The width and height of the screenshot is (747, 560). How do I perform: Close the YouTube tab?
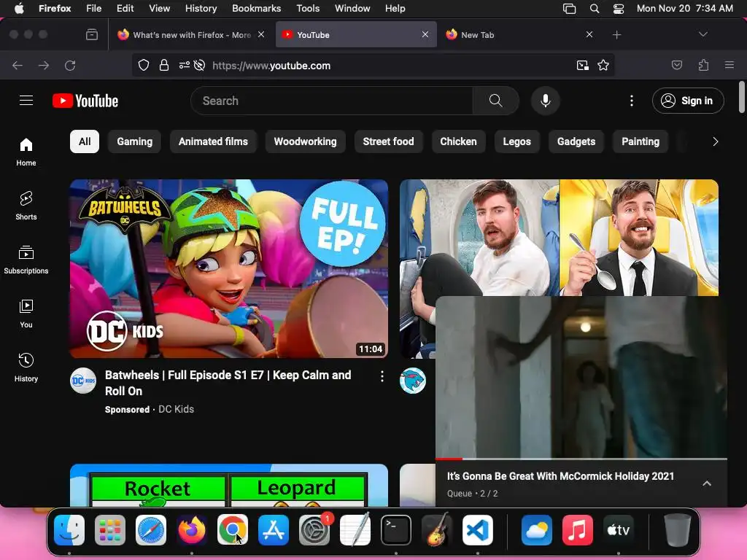click(x=425, y=34)
